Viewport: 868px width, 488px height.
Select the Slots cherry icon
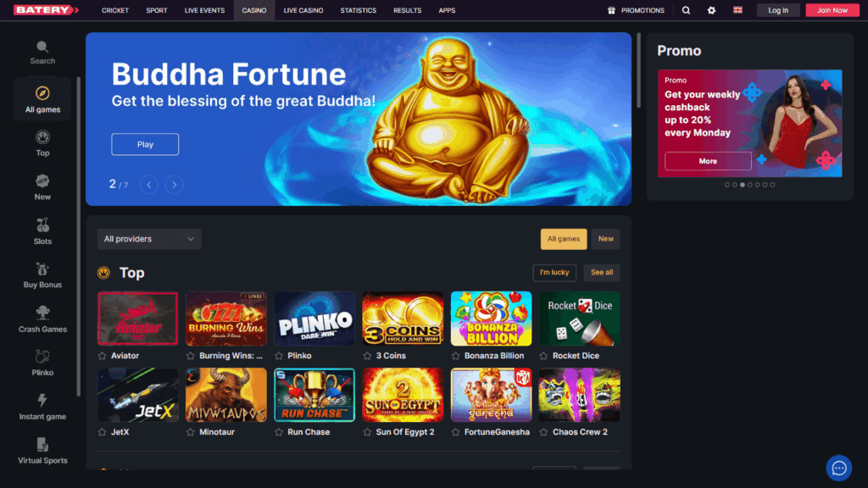point(42,225)
